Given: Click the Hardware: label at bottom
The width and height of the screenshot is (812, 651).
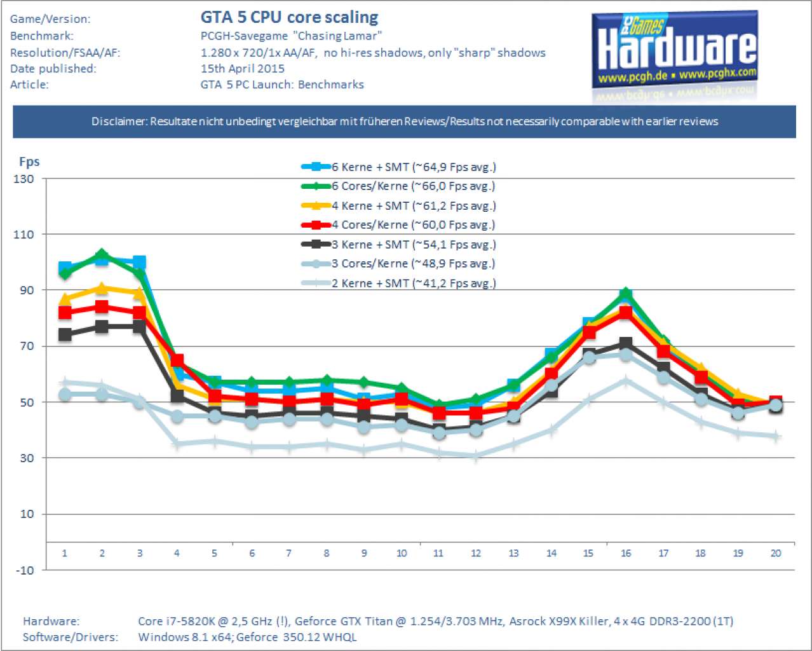Looking at the screenshot, I should [x=51, y=621].
